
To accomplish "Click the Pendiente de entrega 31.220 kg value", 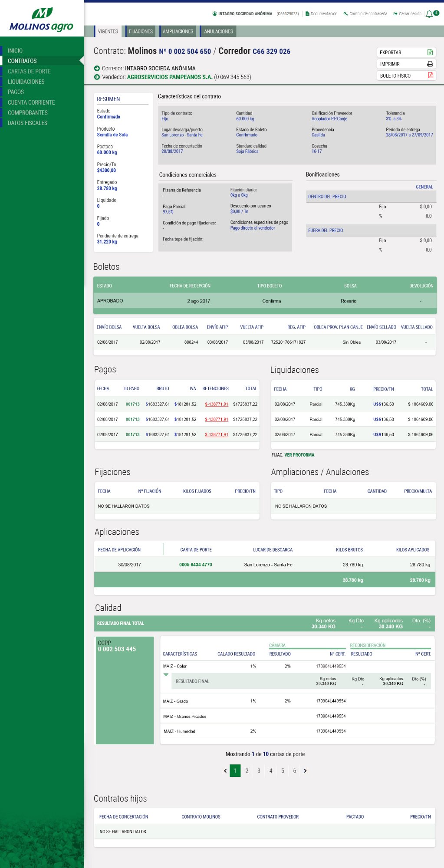I will pos(107,242).
